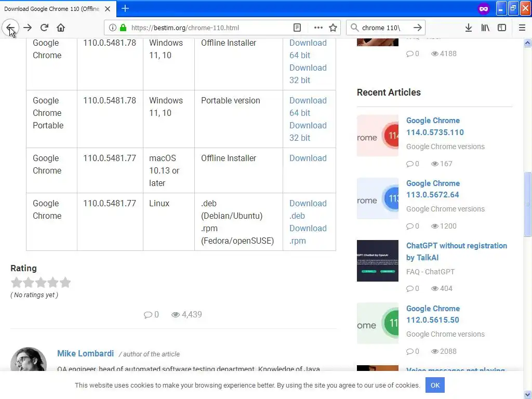
Task: Click Mike Lombardi's author photo
Action: [x=29, y=360]
